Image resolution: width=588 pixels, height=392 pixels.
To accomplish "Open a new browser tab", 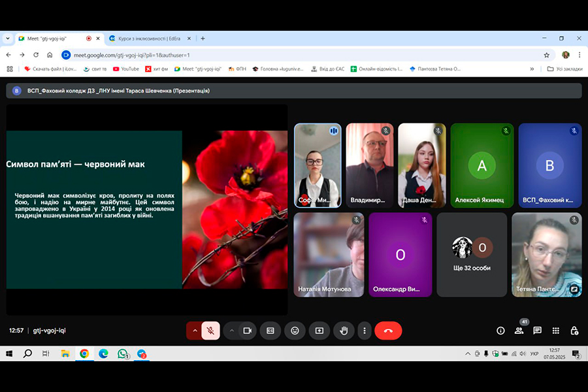I will pyautogui.click(x=203, y=39).
